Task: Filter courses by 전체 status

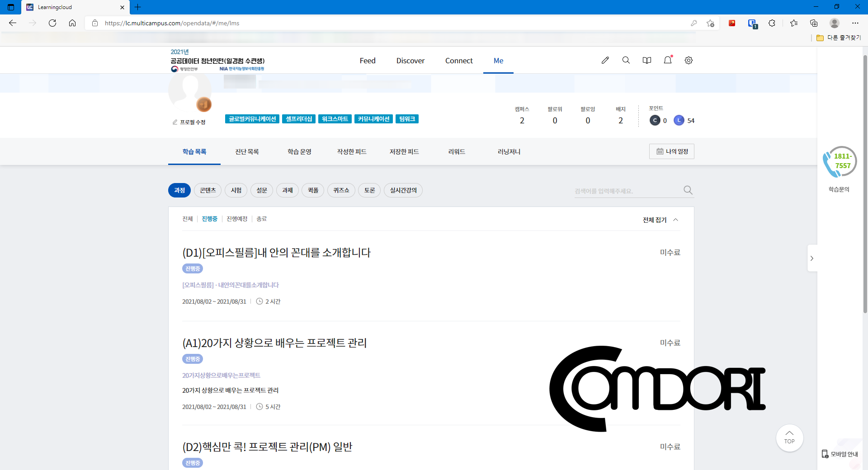Action: pyautogui.click(x=188, y=219)
